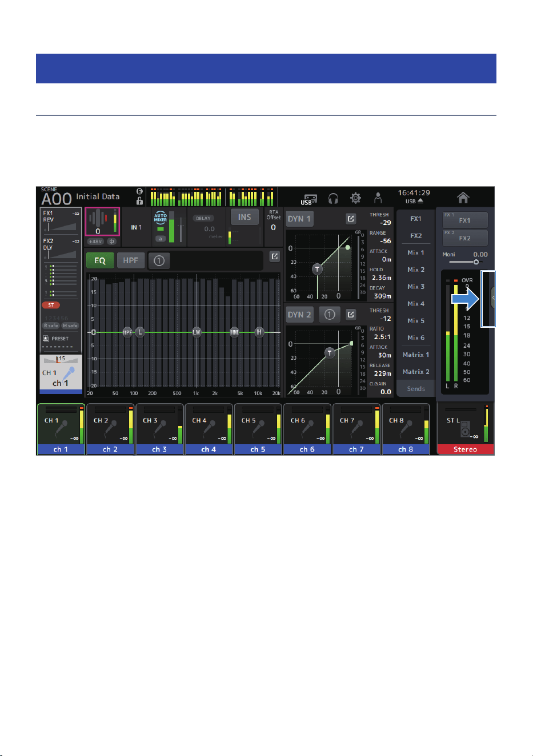Open the user login icon
Image resolution: width=533 pixels, height=756 pixels.
click(x=378, y=198)
